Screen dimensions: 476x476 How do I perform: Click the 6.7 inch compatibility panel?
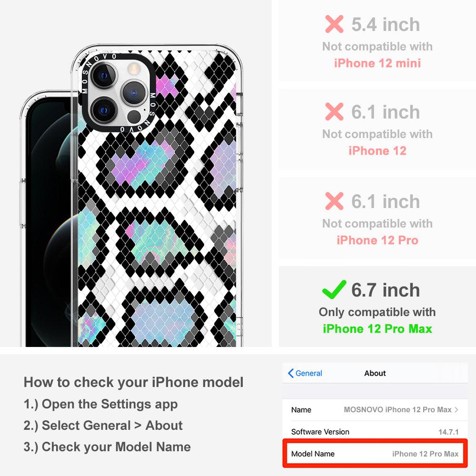[x=377, y=307]
